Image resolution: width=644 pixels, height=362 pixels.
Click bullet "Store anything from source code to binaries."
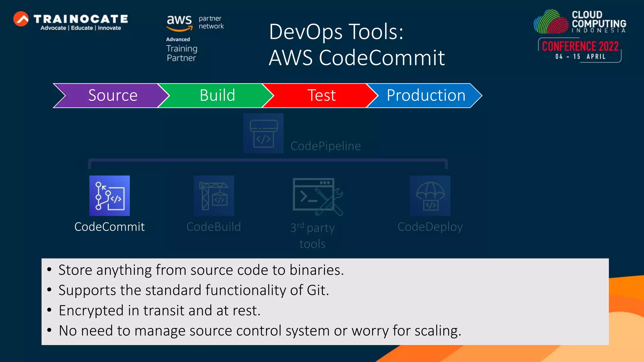pyautogui.click(x=201, y=270)
